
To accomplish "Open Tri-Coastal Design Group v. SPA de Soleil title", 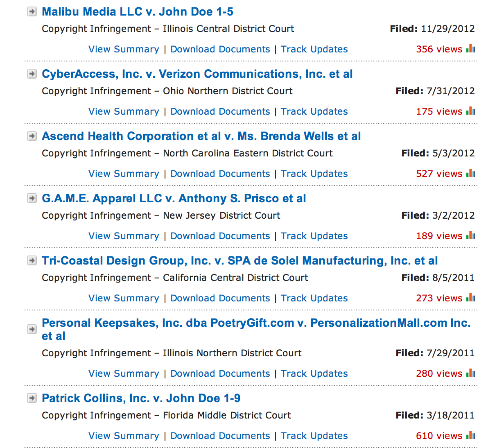I will tap(239, 261).
